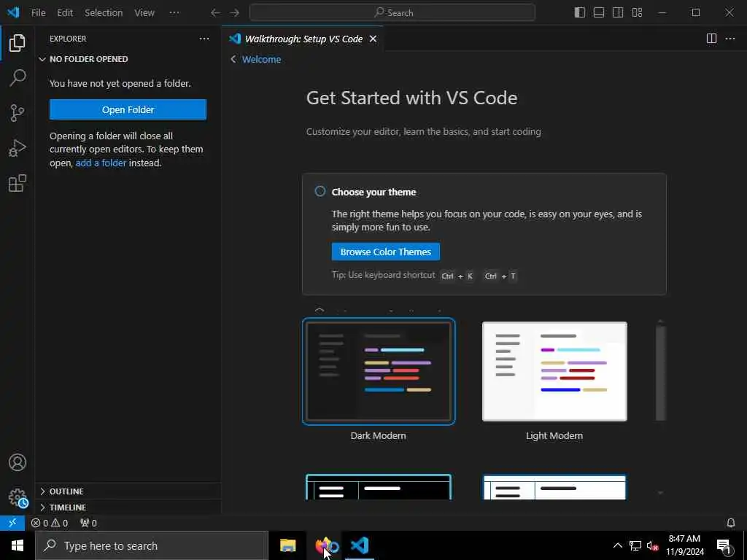Open the Firefox icon in taskbar
747x560 pixels.
click(327, 545)
